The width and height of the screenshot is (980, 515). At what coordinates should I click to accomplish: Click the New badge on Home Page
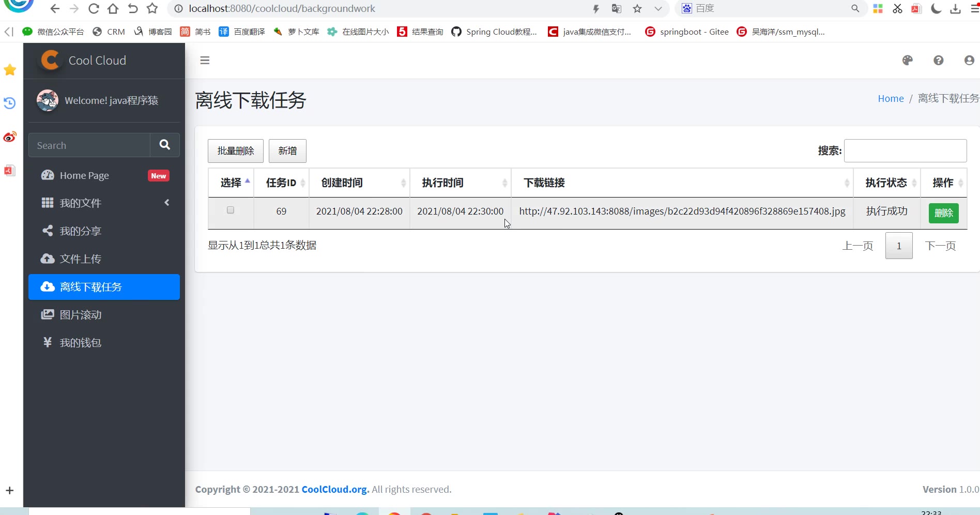159,176
